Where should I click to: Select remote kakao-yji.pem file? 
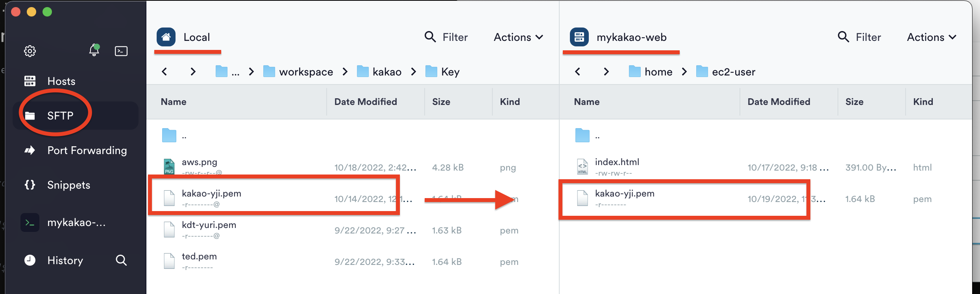click(x=766, y=199)
